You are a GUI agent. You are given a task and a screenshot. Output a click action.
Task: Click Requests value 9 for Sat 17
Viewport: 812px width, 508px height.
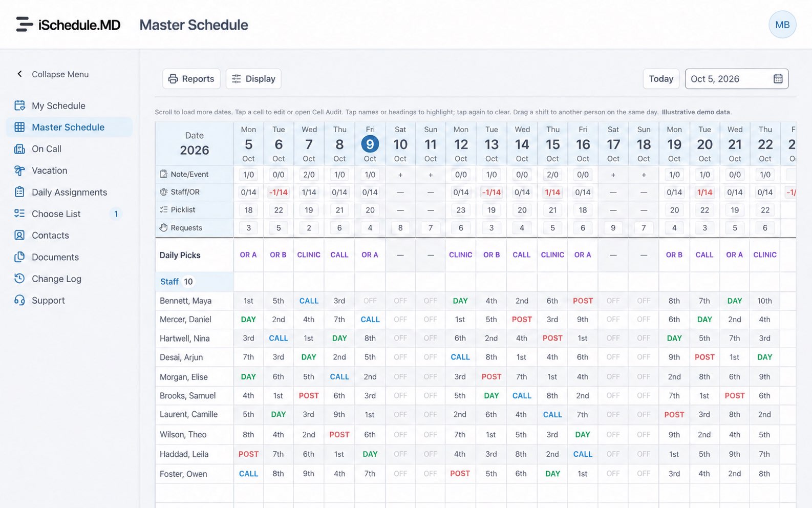click(613, 228)
